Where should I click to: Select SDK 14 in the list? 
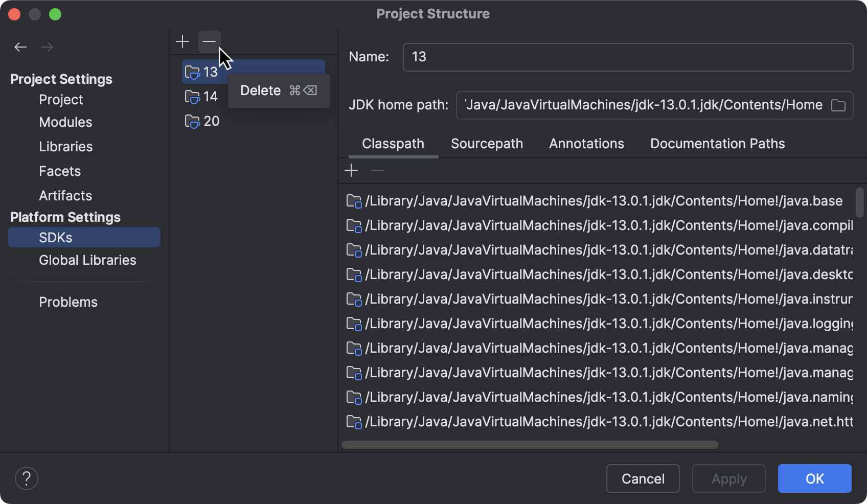coord(211,97)
